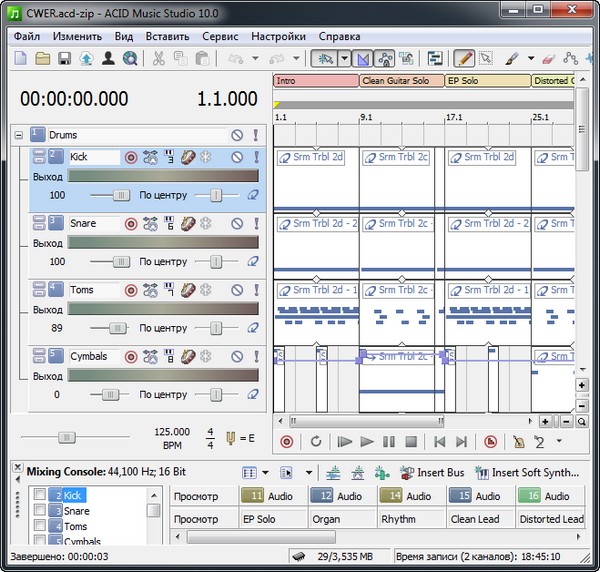Open the paint tool dropdown arrow

531,59
